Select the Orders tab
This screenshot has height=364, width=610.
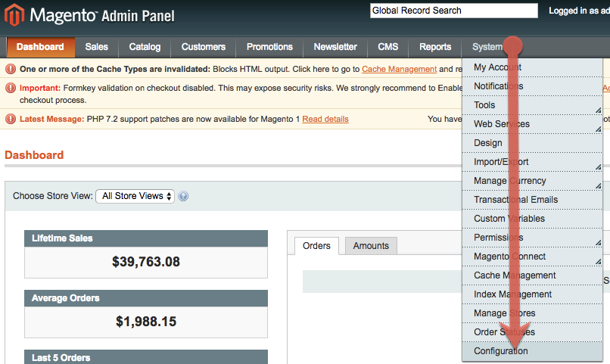click(316, 246)
